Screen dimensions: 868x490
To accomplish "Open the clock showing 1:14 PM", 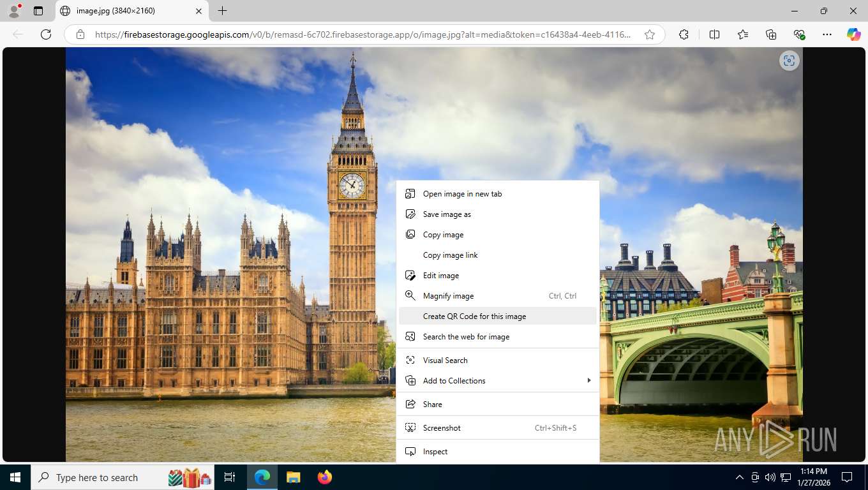I will [813, 477].
